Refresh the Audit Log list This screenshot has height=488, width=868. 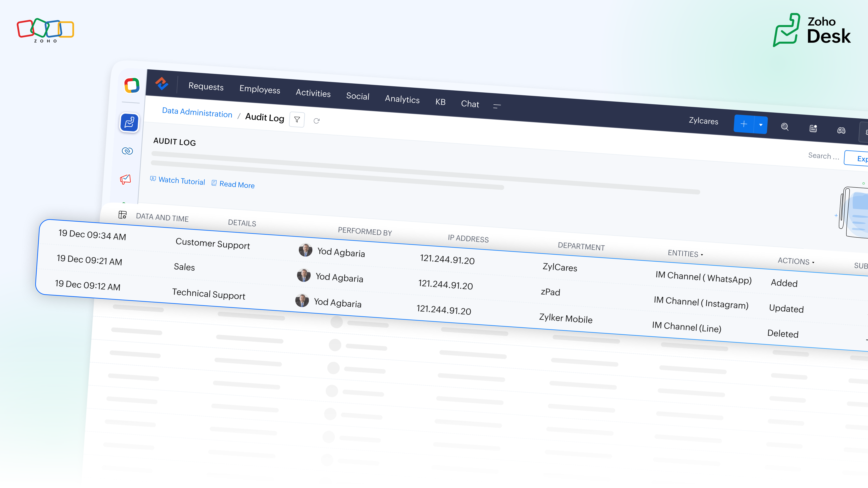[x=316, y=121]
